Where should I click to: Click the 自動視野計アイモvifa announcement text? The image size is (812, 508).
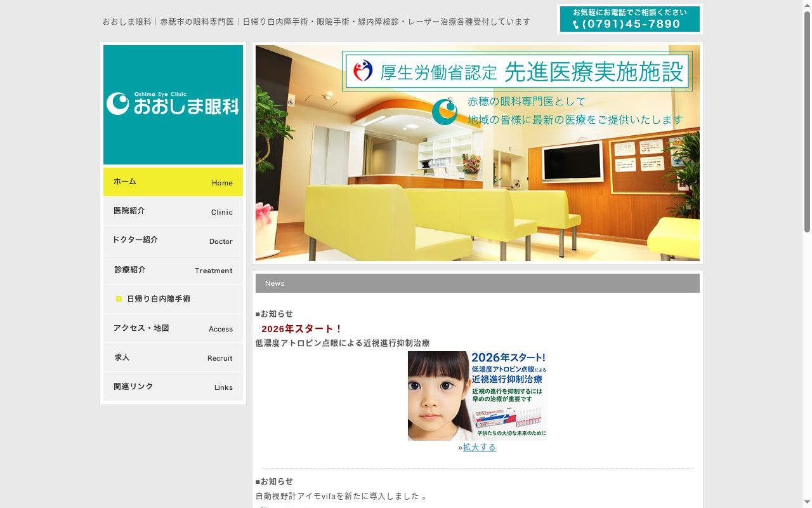pos(341,496)
